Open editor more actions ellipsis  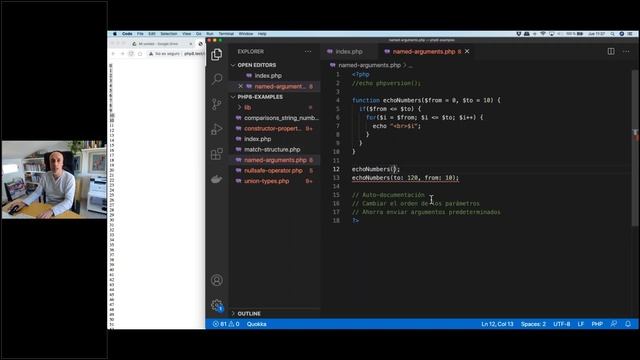pyautogui.click(x=626, y=51)
